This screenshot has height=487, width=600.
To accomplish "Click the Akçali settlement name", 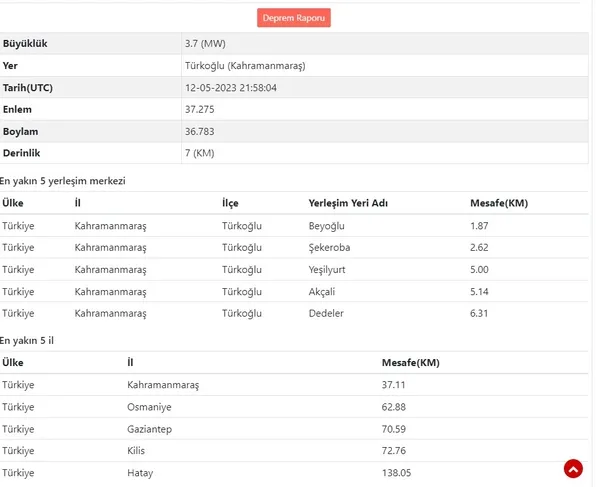I will 322,292.
